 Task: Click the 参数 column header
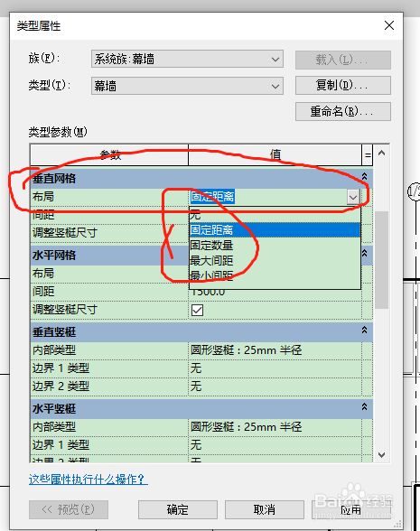point(109,155)
